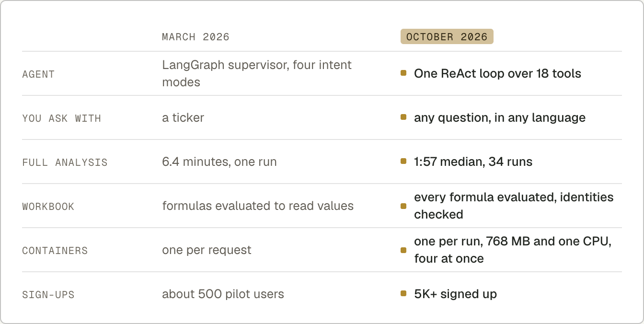
Task: Click the LangGraph supervisor cell text
Action: pyautogui.click(x=257, y=73)
